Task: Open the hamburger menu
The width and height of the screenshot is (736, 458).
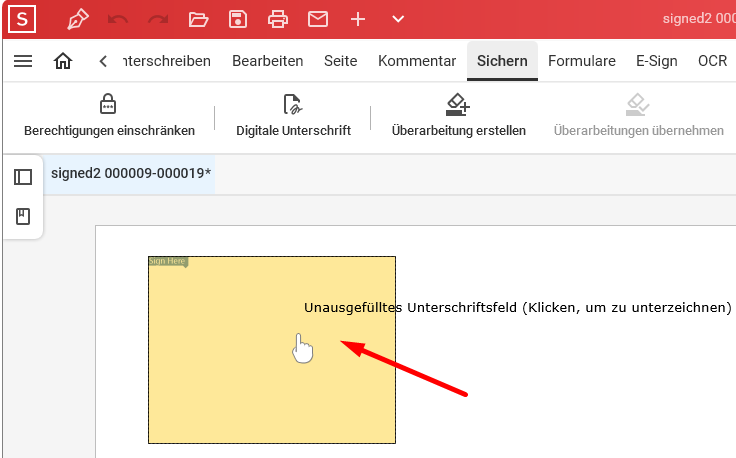Action: click(23, 61)
